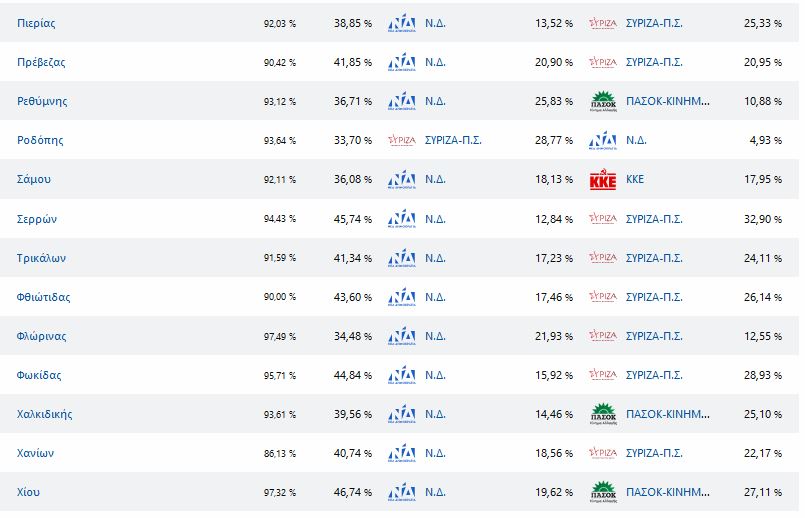Click the Ν.Δ. logo in Ροδόπης row
805x518 pixels.
point(602,140)
